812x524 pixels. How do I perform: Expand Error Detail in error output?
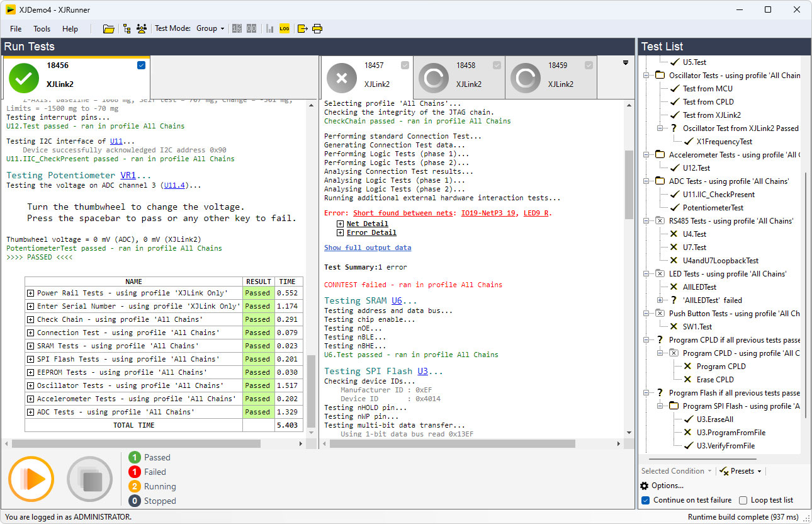coord(340,232)
